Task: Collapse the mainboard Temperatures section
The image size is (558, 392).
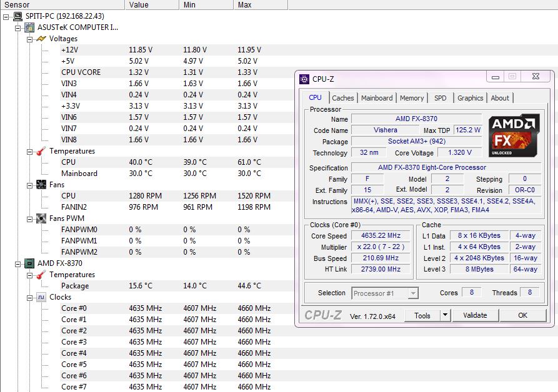Action: [x=30, y=152]
